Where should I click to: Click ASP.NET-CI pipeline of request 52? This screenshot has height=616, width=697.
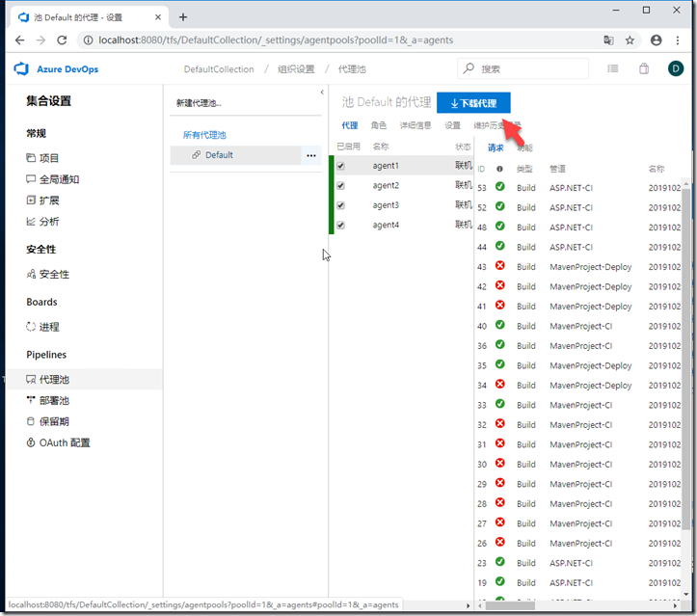pos(572,207)
